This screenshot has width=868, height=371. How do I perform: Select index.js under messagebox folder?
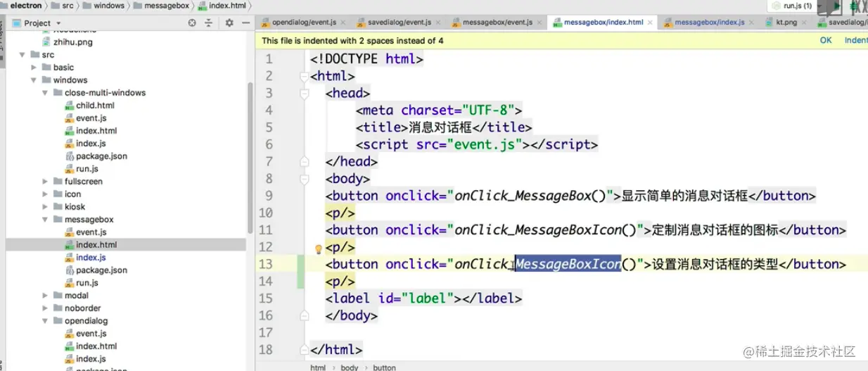click(x=91, y=258)
